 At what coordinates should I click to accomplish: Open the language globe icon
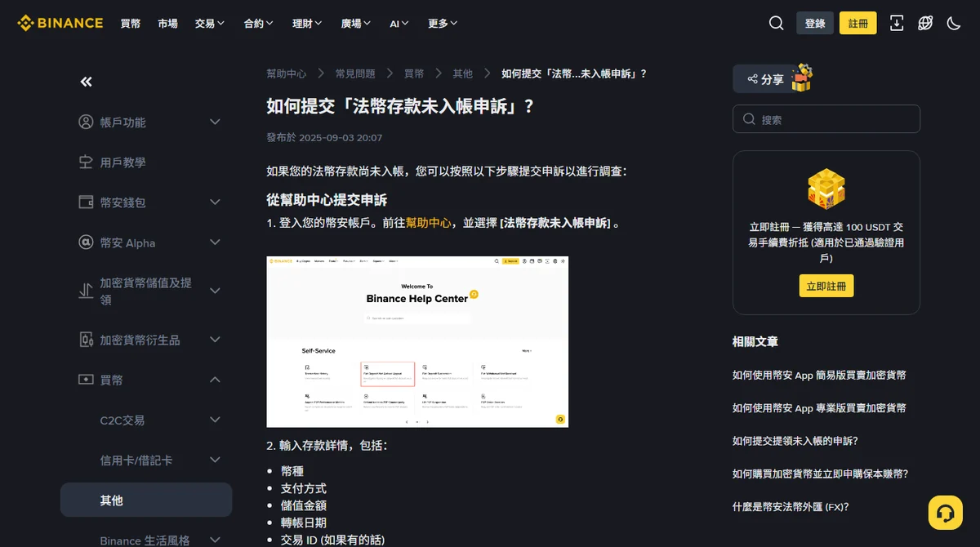(x=924, y=23)
